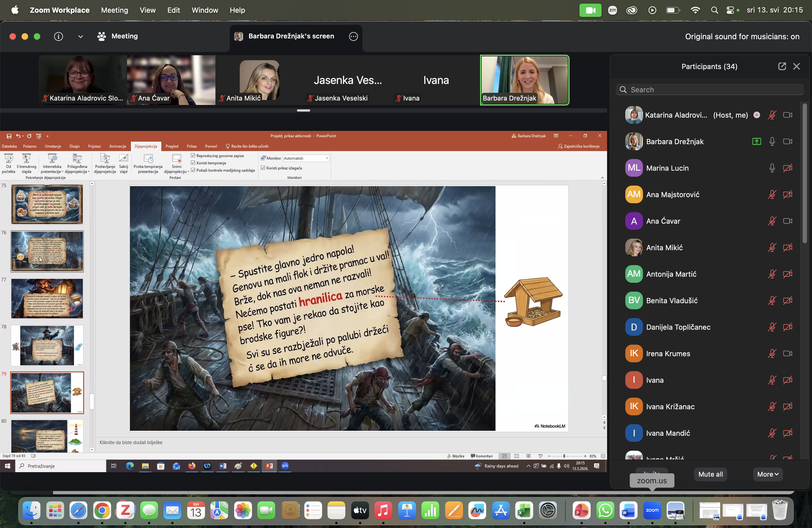The height and width of the screenshot is (528, 812).
Task: Unmute Katarina Aladrović's microphone in the participants list
Action: tap(772, 115)
